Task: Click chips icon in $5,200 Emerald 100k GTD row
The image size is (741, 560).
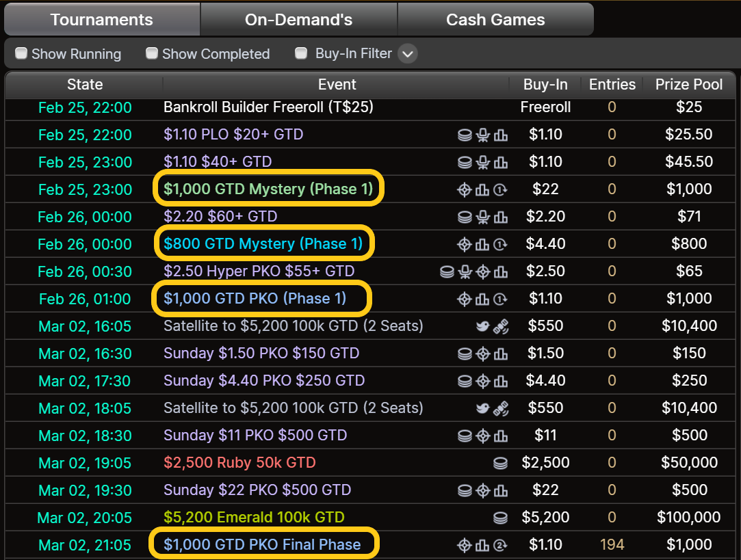Action: (500, 518)
